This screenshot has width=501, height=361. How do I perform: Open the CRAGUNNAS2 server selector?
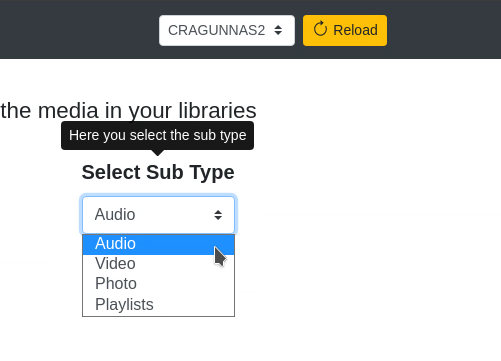coord(227,30)
